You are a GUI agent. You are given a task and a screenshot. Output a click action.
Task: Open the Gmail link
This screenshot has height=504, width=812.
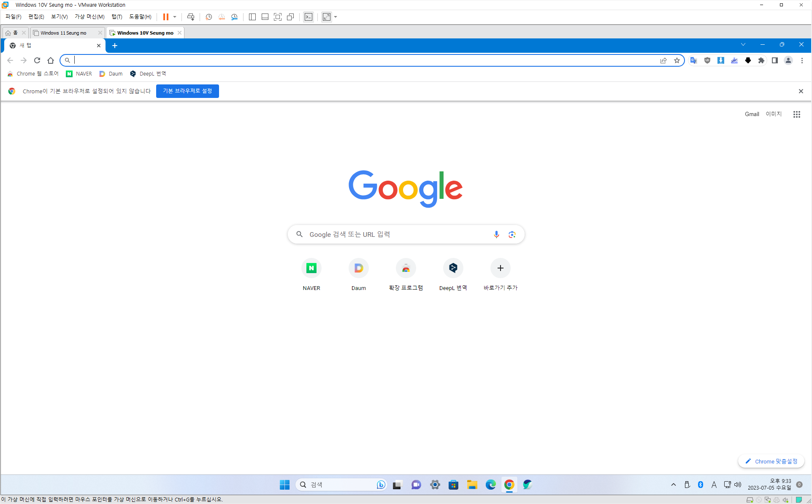(752, 114)
